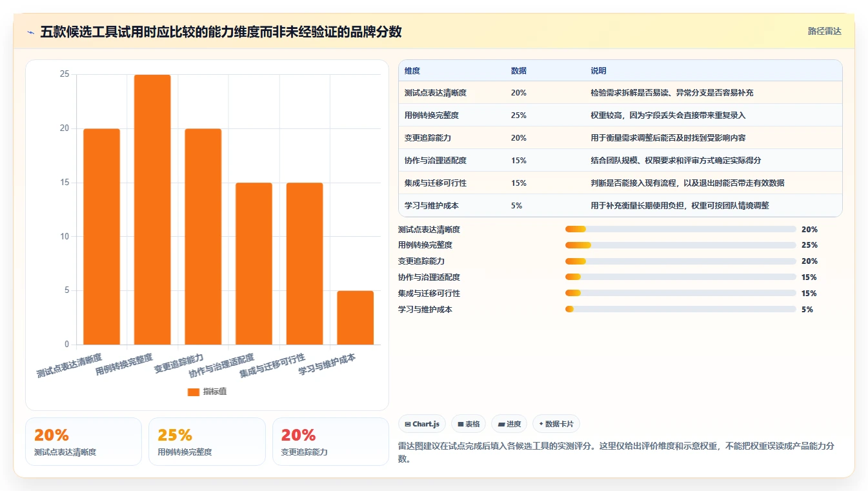Click the 学习与维护成本 bar in chart
The image size is (868, 491).
tap(356, 317)
